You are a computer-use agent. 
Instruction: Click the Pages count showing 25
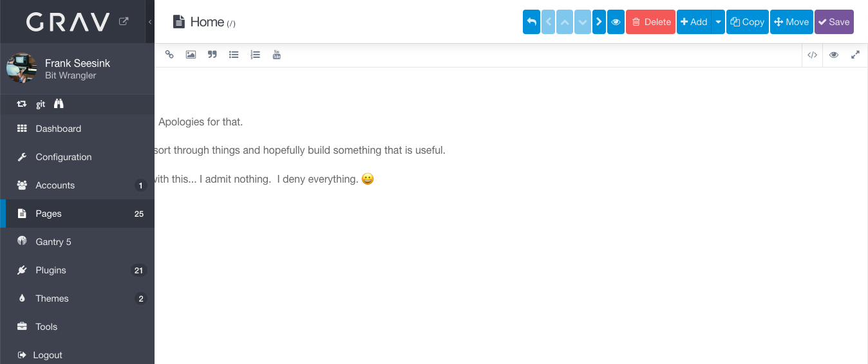tap(139, 214)
